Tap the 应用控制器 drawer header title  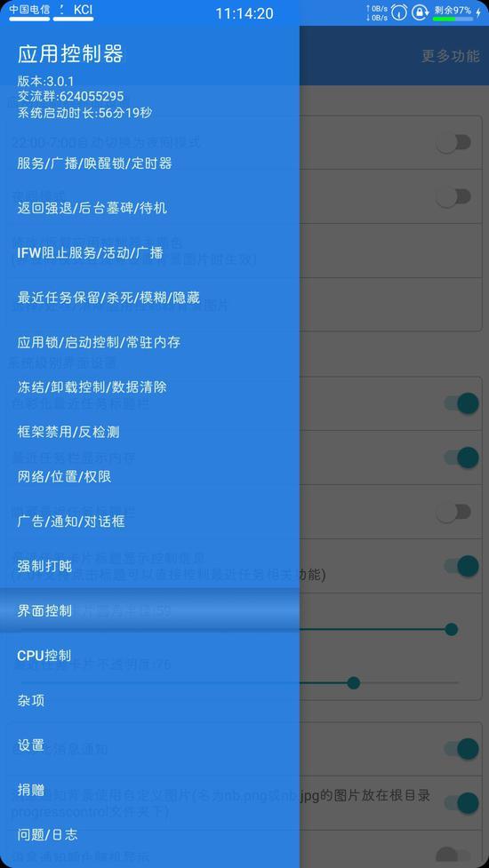70,54
